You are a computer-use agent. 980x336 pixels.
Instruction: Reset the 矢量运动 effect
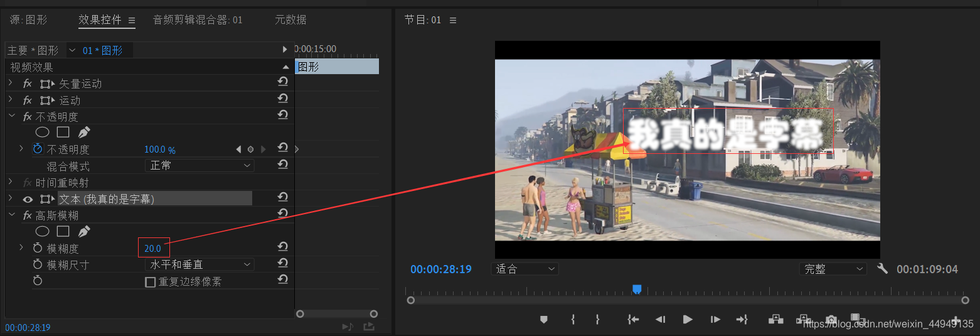283,82
